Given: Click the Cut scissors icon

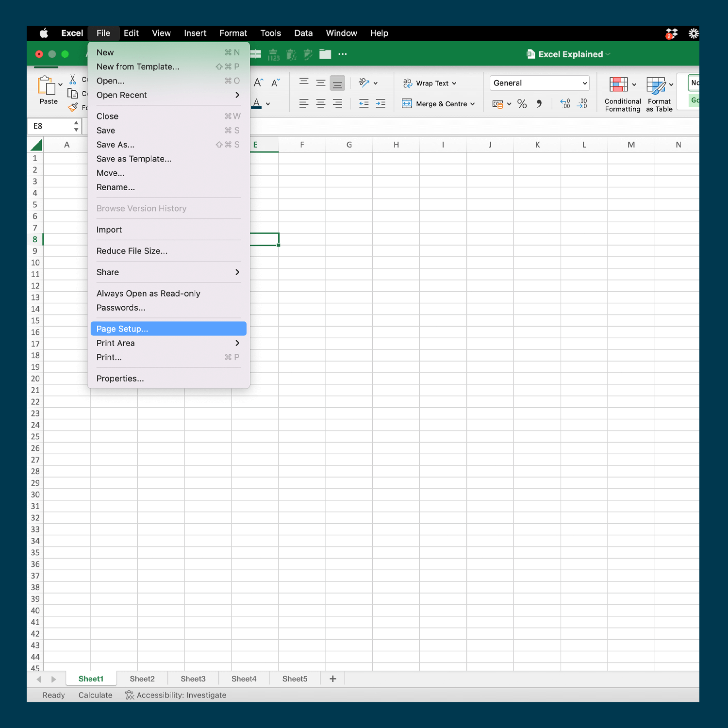Looking at the screenshot, I should point(73,79).
